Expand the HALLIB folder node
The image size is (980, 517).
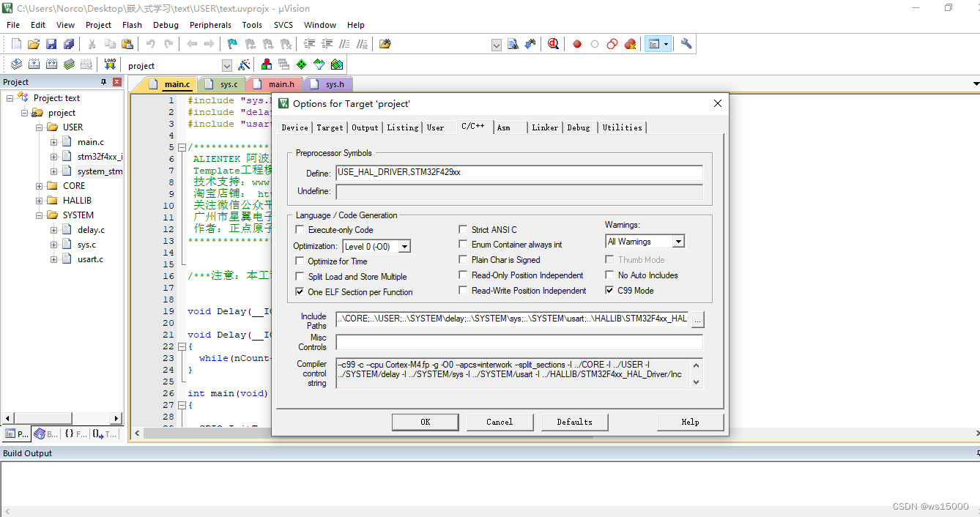click(39, 201)
